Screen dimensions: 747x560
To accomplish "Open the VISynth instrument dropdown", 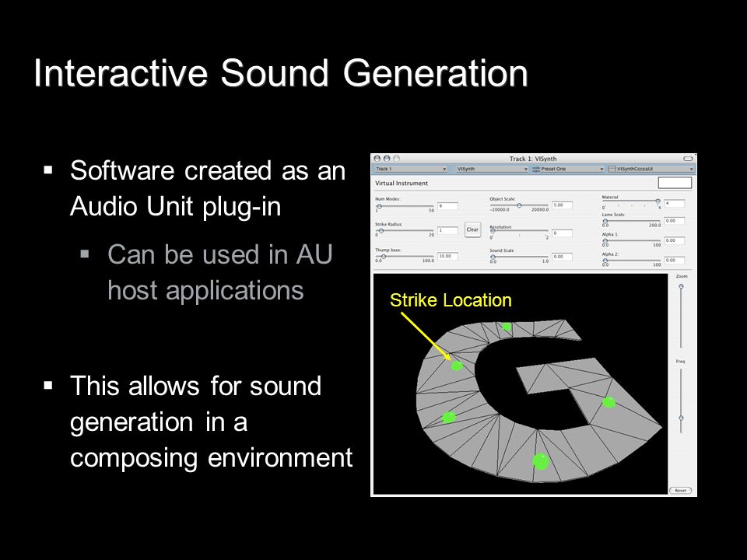I will pyautogui.click(x=492, y=169).
